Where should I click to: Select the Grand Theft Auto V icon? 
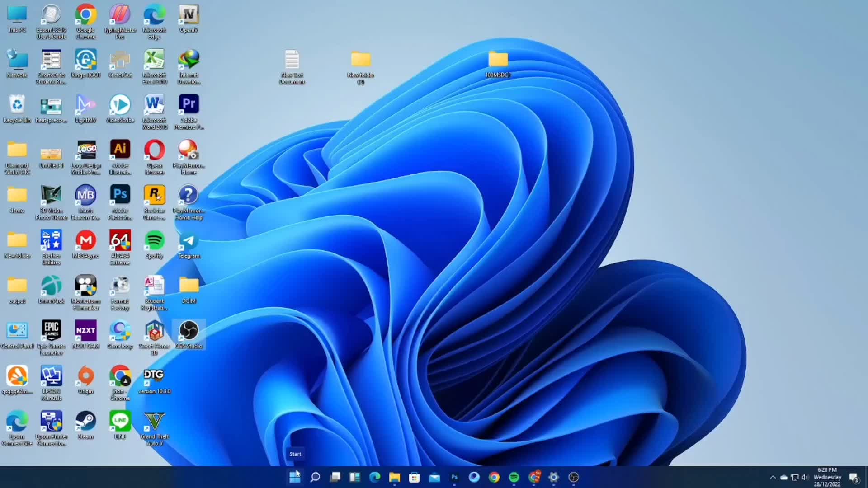[x=154, y=428]
